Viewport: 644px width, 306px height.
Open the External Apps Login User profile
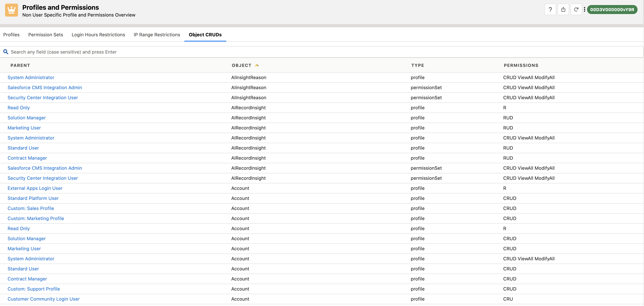click(x=35, y=188)
